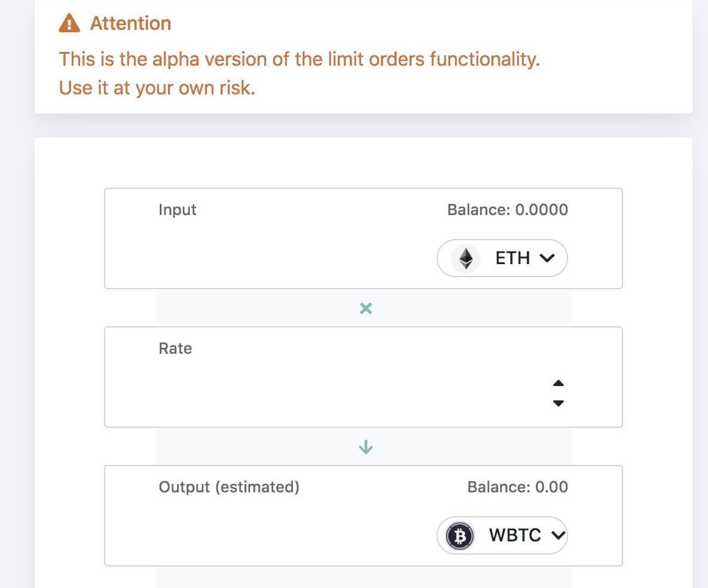The height and width of the screenshot is (588, 708).
Task: Open the ETH input token selector
Action: tap(502, 258)
